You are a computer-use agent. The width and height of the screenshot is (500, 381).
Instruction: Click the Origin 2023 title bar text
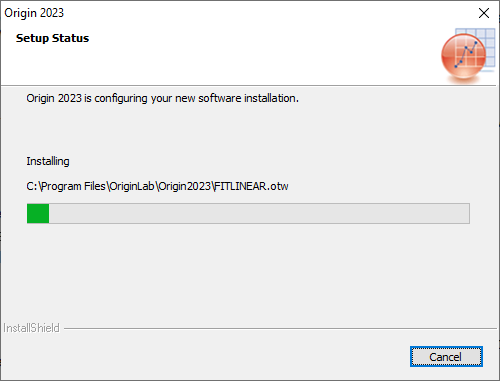click(34, 13)
